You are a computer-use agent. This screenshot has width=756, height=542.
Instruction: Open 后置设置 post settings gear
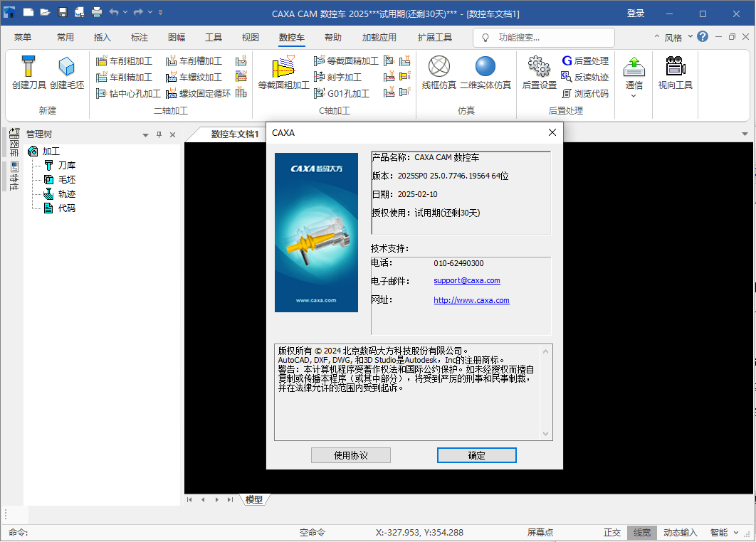click(x=539, y=73)
